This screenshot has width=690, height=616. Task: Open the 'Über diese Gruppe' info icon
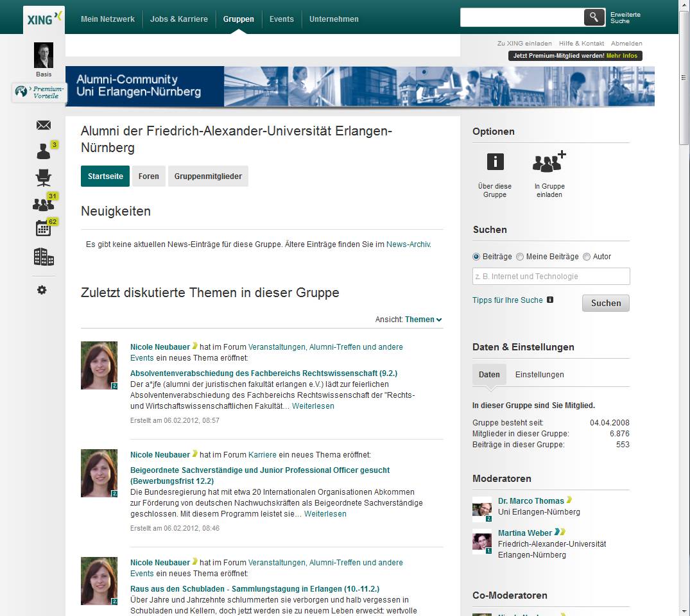[x=495, y=162]
